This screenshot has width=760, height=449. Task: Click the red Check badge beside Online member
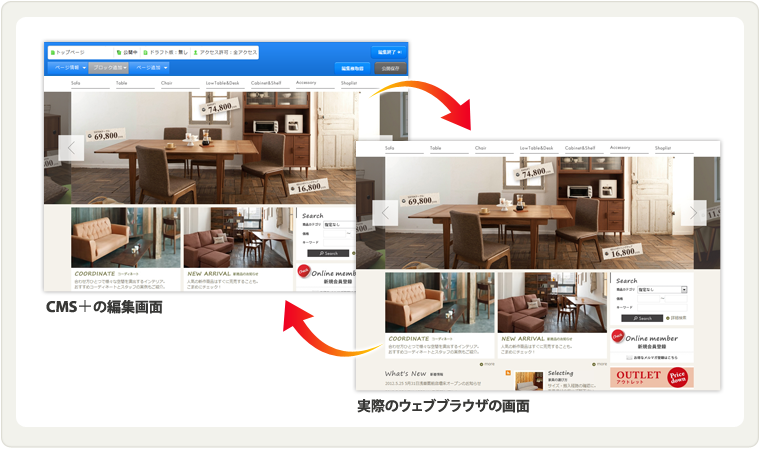point(617,338)
